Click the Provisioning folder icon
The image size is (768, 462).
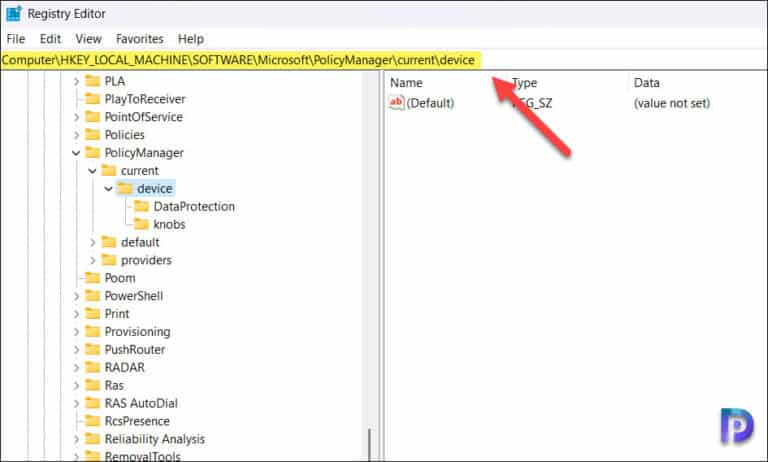[x=93, y=332]
